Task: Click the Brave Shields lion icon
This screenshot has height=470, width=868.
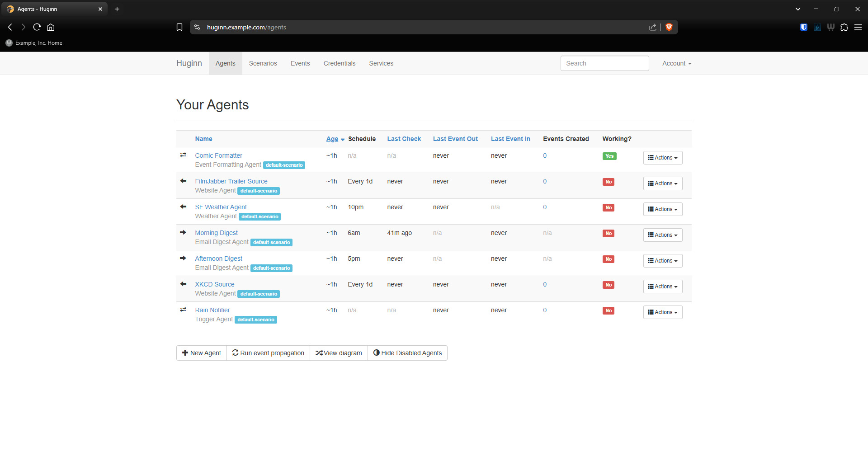Action: pyautogui.click(x=669, y=27)
